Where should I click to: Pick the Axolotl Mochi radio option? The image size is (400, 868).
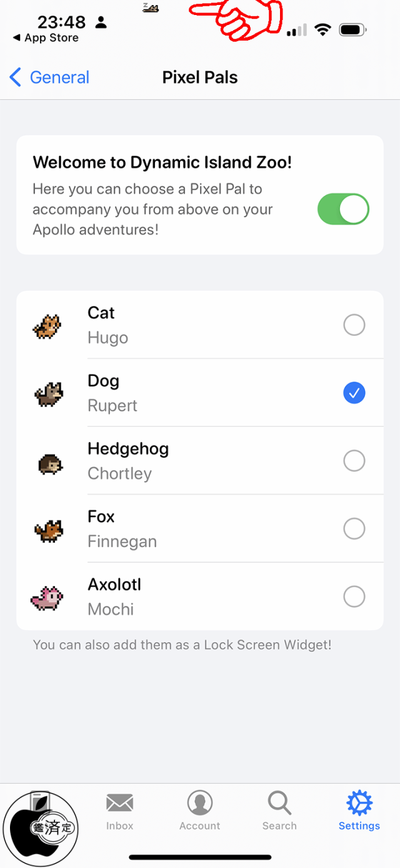tap(354, 597)
